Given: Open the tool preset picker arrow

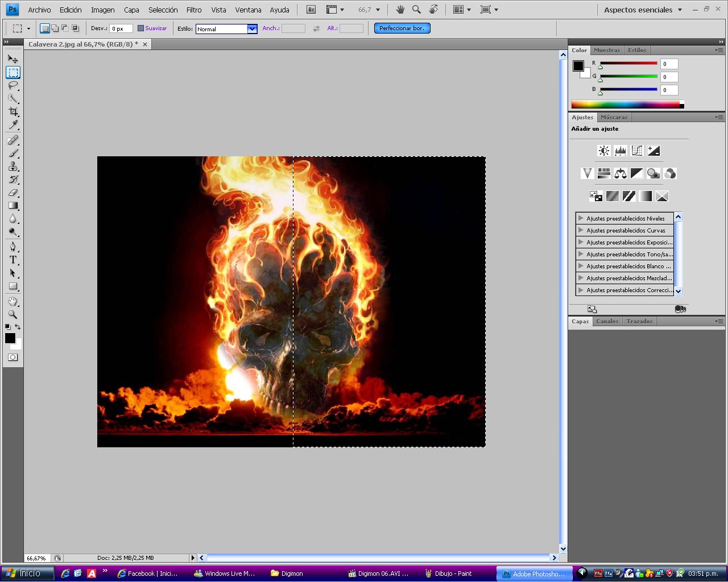Looking at the screenshot, I should (x=28, y=28).
